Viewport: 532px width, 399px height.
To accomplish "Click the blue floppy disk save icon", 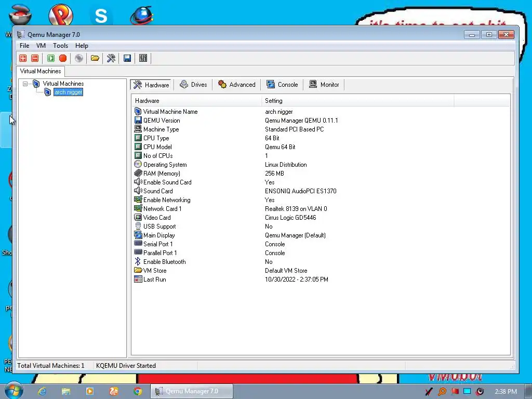I will [127, 58].
